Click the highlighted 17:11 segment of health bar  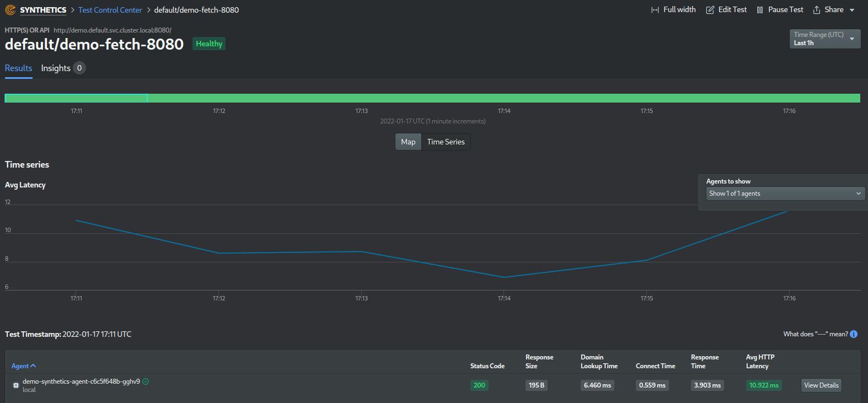76,98
